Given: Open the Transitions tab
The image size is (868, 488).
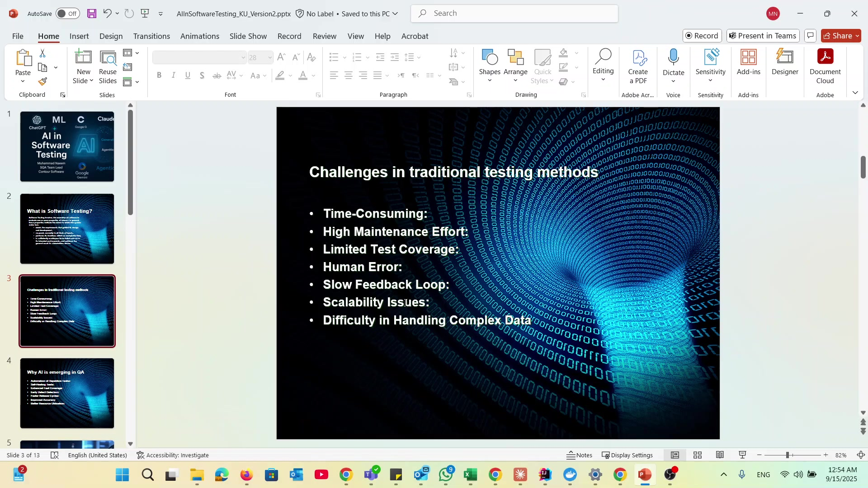Looking at the screenshot, I should [151, 36].
